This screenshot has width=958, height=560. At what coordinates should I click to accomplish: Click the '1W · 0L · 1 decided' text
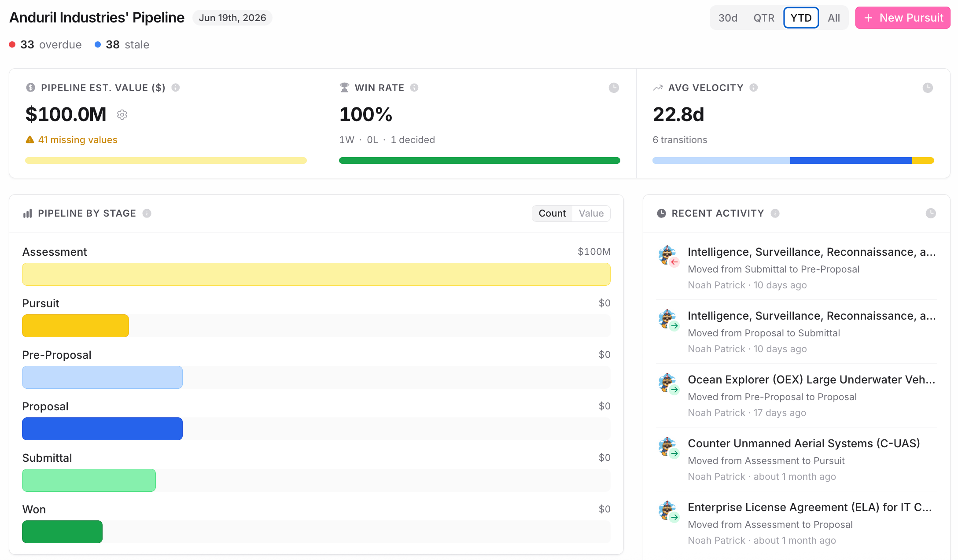[387, 140]
